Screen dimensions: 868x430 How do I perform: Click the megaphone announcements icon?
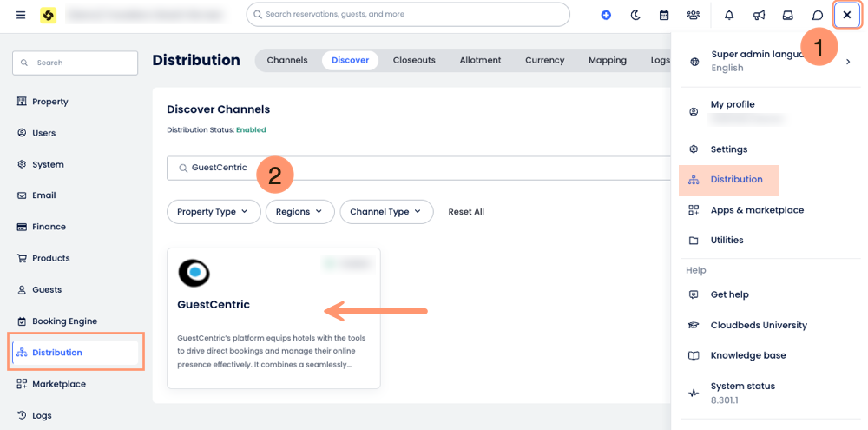coord(759,15)
